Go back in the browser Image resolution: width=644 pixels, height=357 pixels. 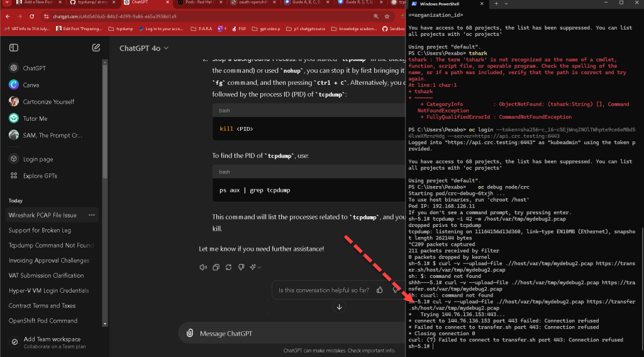pyautogui.click(x=8, y=16)
